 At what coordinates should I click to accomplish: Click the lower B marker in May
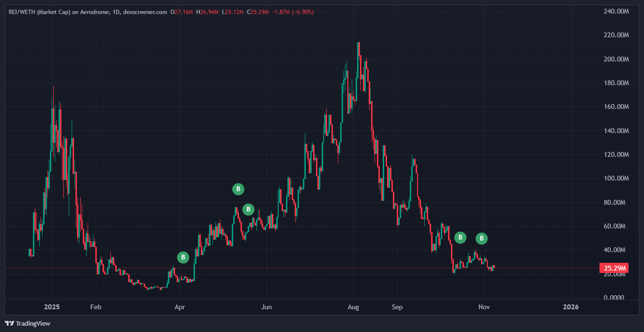[x=248, y=209]
